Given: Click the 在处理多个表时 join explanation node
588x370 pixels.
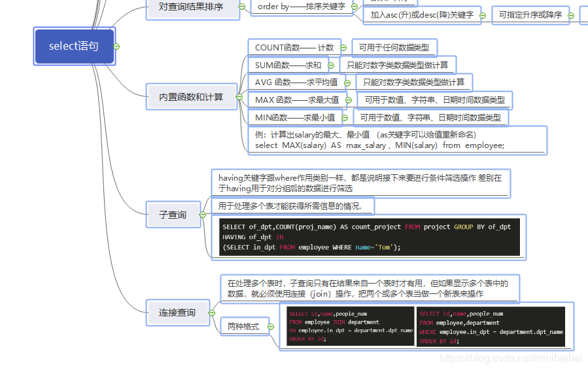Looking at the screenshot, I should [370, 289].
